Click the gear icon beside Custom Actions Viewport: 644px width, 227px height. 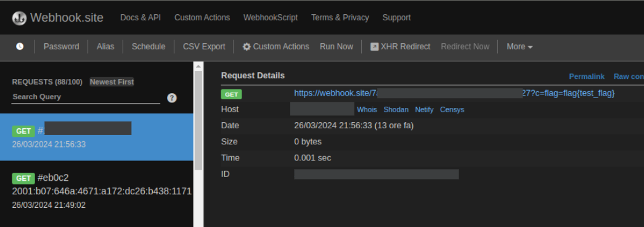tap(247, 46)
